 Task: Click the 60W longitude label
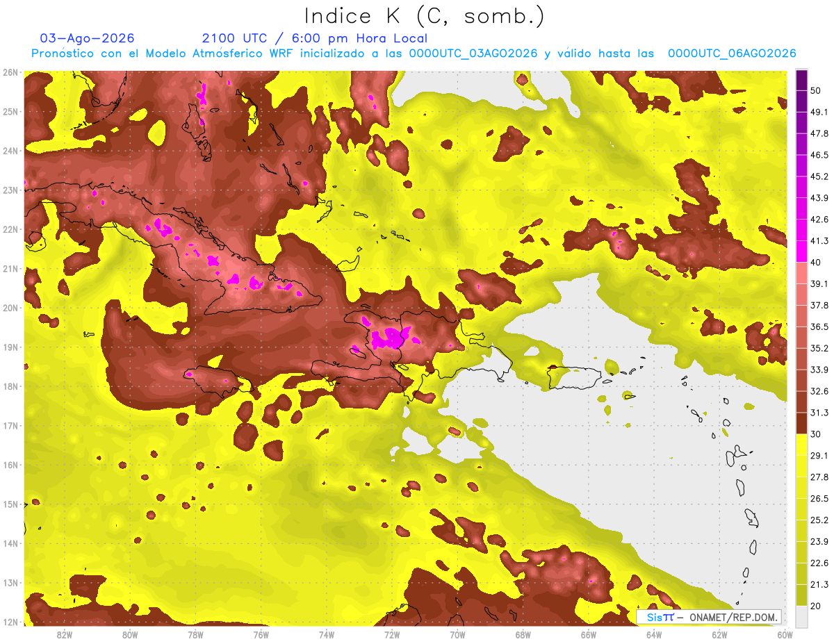[x=785, y=634]
